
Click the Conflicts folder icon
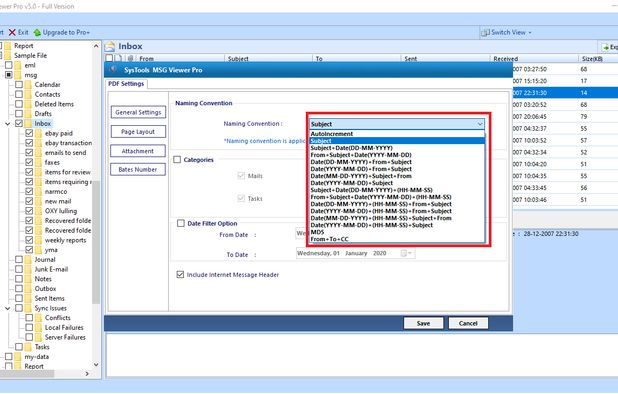pos(38,318)
